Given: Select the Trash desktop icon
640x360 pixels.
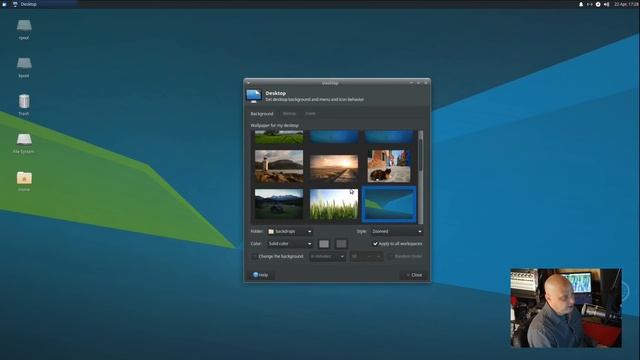Looking at the screenshot, I should pos(24,105).
